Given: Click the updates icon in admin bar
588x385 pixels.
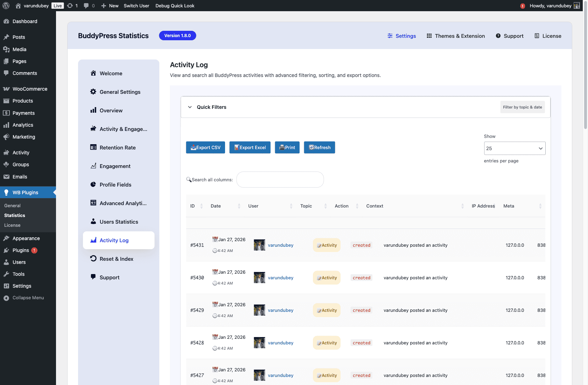Looking at the screenshot, I should coord(70,6).
